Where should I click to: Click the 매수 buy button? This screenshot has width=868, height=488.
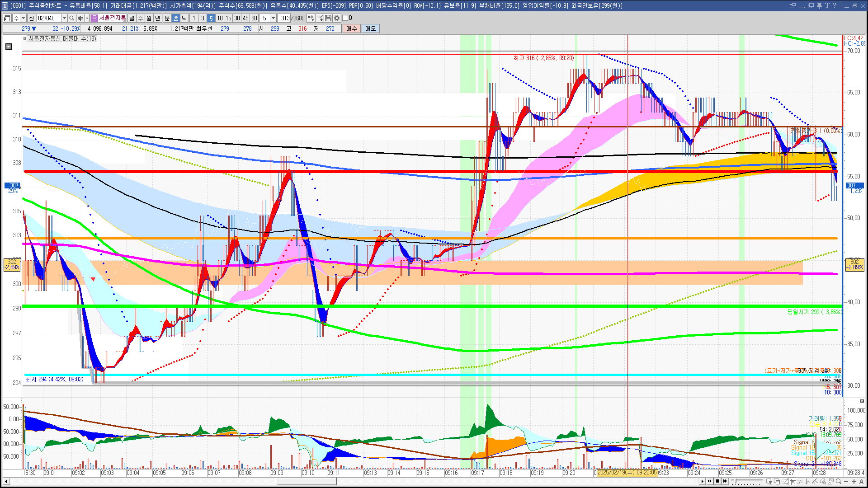352,28
